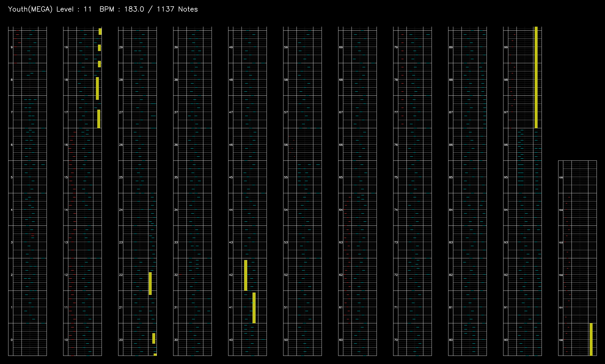The image size is (605, 364).
Task: Click the measure "16" label
Action: click(66, 145)
